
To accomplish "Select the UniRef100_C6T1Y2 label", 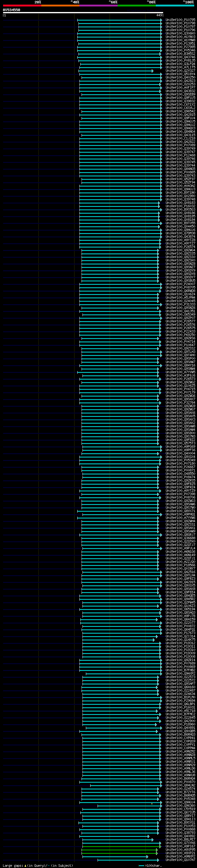I will pyautogui.click(x=180, y=105).
